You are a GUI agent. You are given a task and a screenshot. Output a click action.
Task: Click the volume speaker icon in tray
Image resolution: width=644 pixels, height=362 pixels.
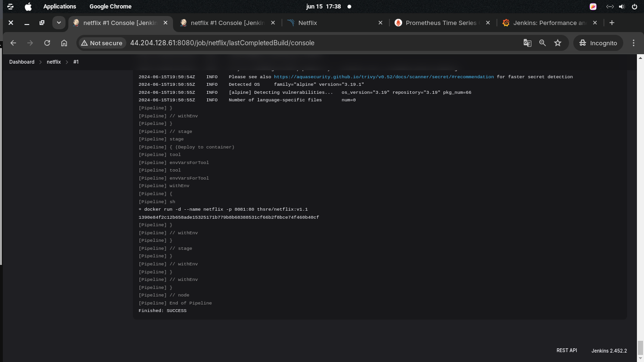click(621, 7)
